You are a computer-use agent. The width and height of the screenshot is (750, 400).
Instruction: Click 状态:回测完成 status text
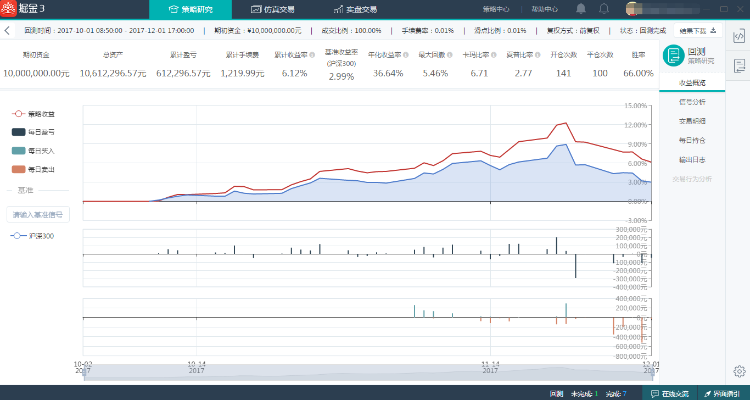[x=643, y=31]
